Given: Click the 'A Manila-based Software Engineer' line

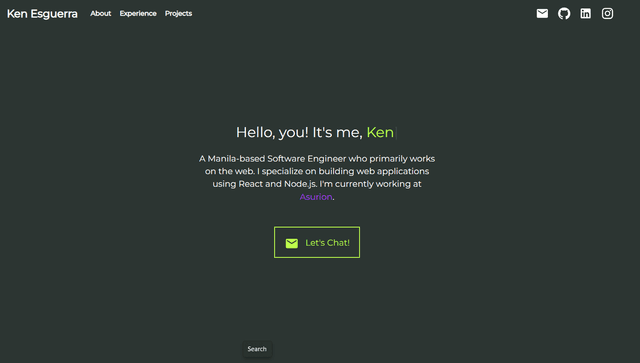Looking at the screenshot, I should (x=317, y=158).
